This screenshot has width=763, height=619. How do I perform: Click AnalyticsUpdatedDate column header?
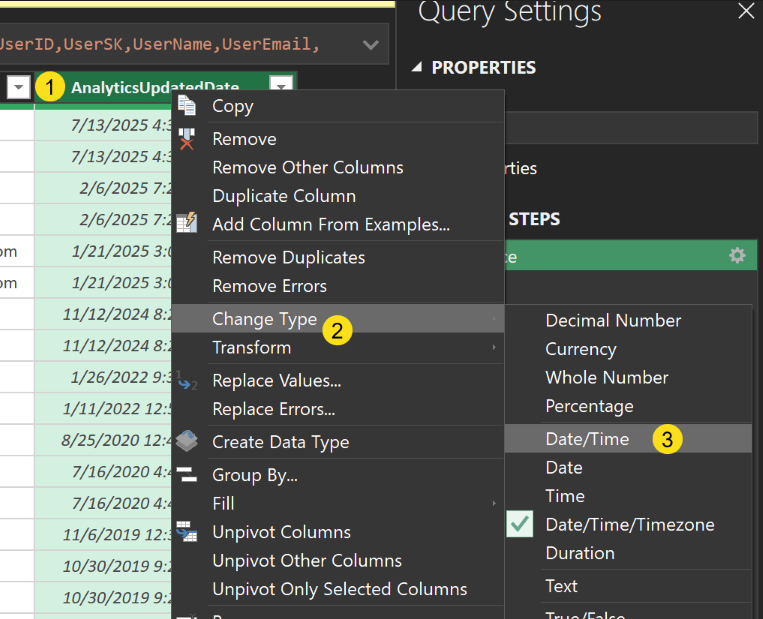[155, 86]
